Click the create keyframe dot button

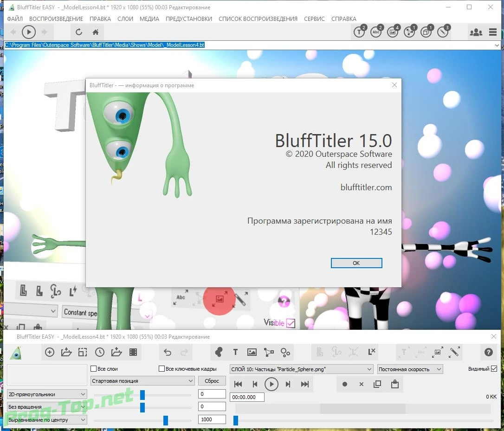pos(344,384)
